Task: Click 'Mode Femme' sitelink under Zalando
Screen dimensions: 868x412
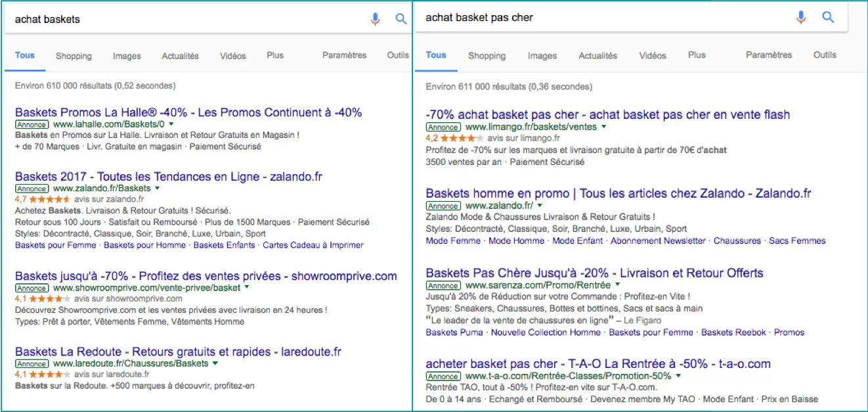Action: coord(453,241)
